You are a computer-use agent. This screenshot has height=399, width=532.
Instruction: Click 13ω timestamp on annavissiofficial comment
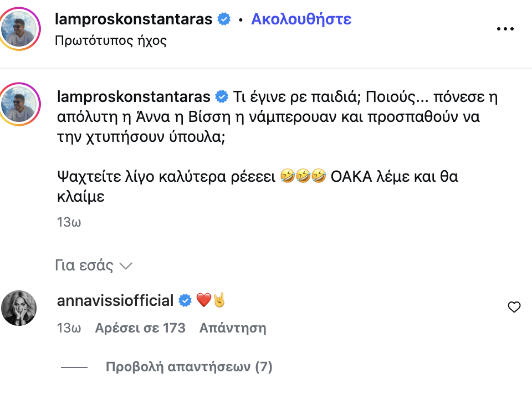(69, 328)
